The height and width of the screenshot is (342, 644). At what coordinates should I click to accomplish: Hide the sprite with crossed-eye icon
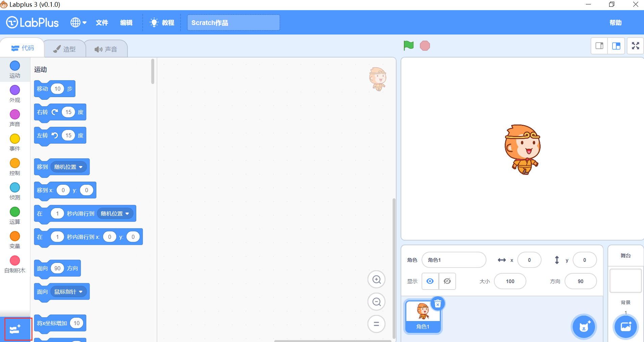[x=447, y=281]
